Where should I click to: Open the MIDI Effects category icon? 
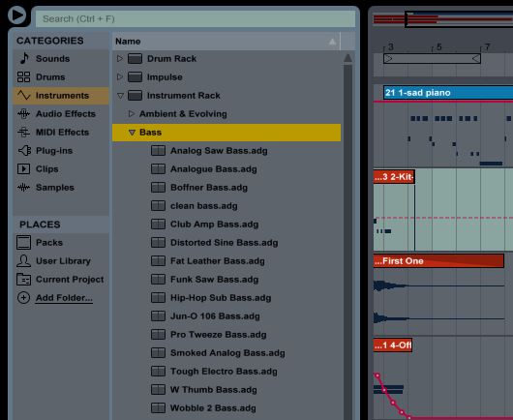(23, 133)
